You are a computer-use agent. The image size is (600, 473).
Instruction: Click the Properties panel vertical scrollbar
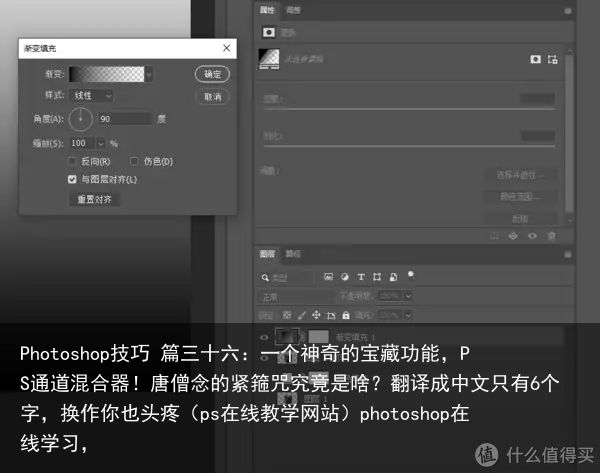569,134
